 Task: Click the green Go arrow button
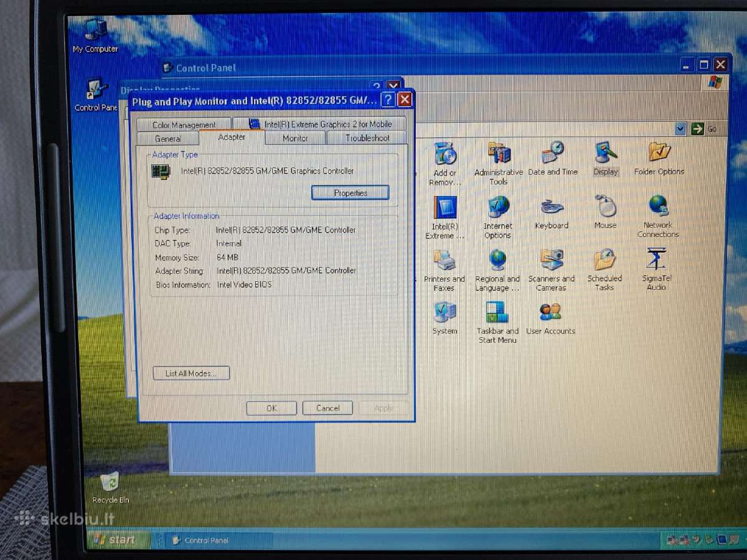[698, 129]
